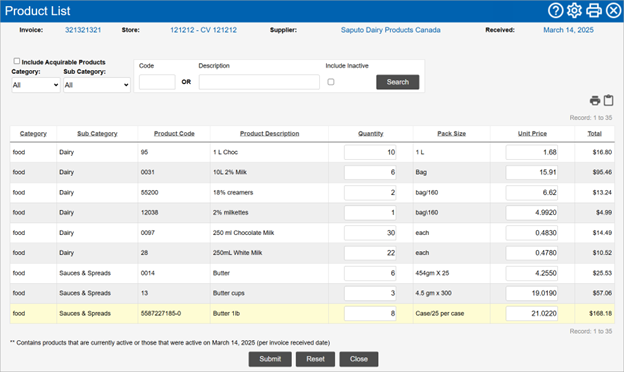The image size is (624, 372).
Task: Open store link 121212 - CV 121212
Action: pyautogui.click(x=203, y=30)
